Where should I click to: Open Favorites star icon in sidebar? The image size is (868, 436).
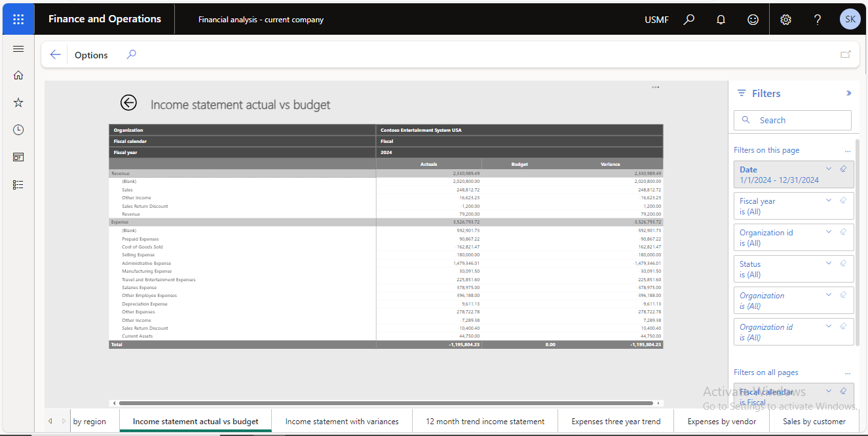pos(18,102)
